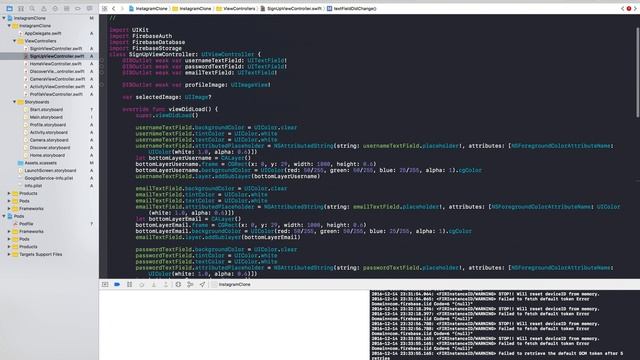This screenshot has width=640, height=360.
Task: Click the 'var selectedImage' line
Action: (x=167, y=97)
